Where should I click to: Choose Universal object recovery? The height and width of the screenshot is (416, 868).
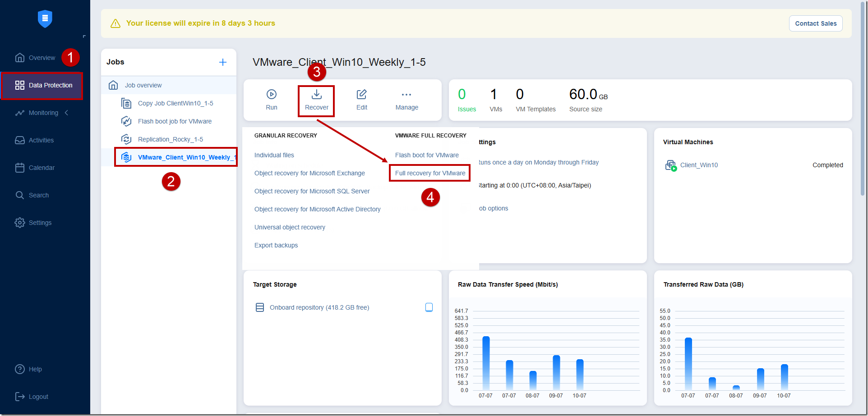[290, 227]
